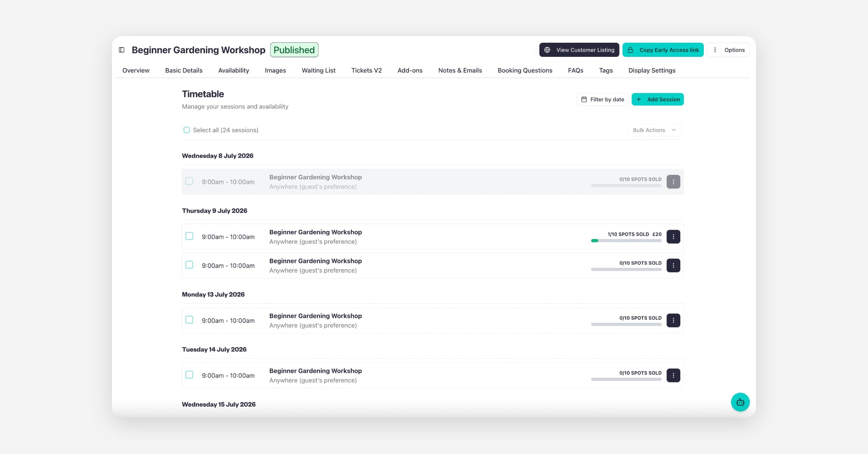868x454 pixels.
Task: Open Display Settings tab
Action: point(652,70)
